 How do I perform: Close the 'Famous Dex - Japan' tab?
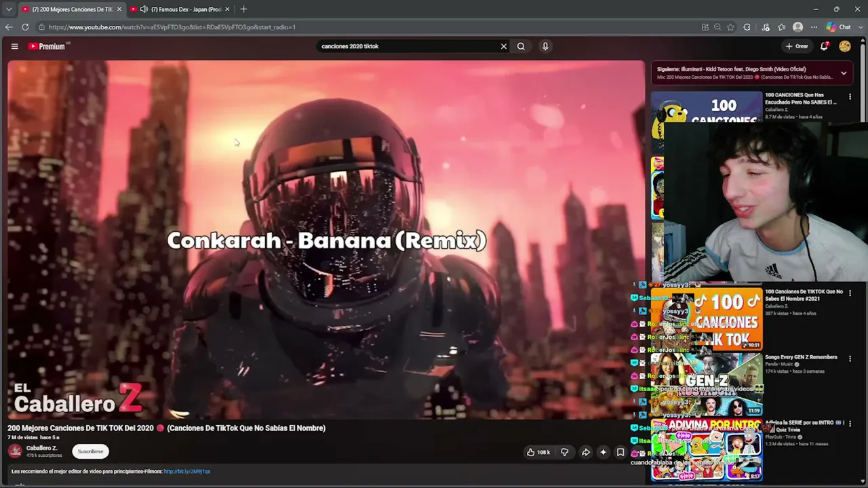pyautogui.click(x=227, y=9)
